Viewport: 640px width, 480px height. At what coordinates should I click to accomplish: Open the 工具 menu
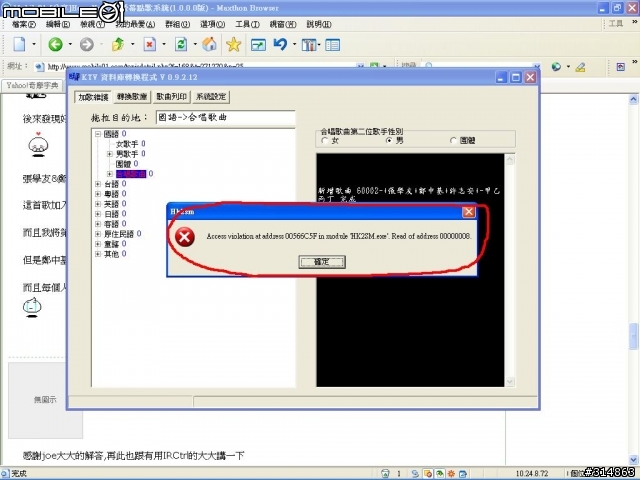tap(247, 24)
